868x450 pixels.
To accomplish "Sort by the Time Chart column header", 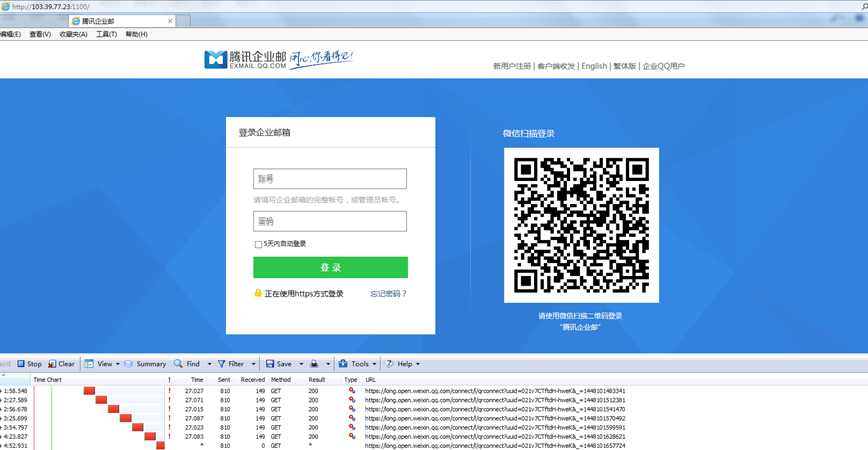I will pos(48,380).
